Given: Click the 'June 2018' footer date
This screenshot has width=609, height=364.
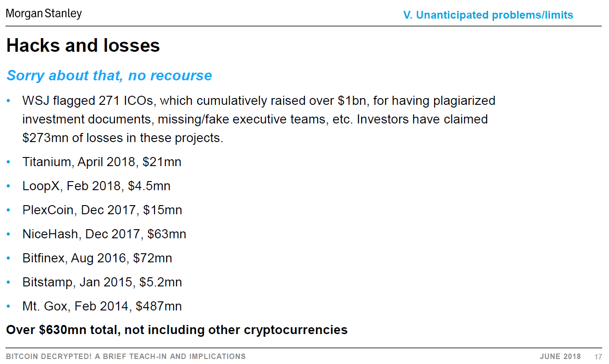Looking at the screenshot, I should (x=560, y=357).
